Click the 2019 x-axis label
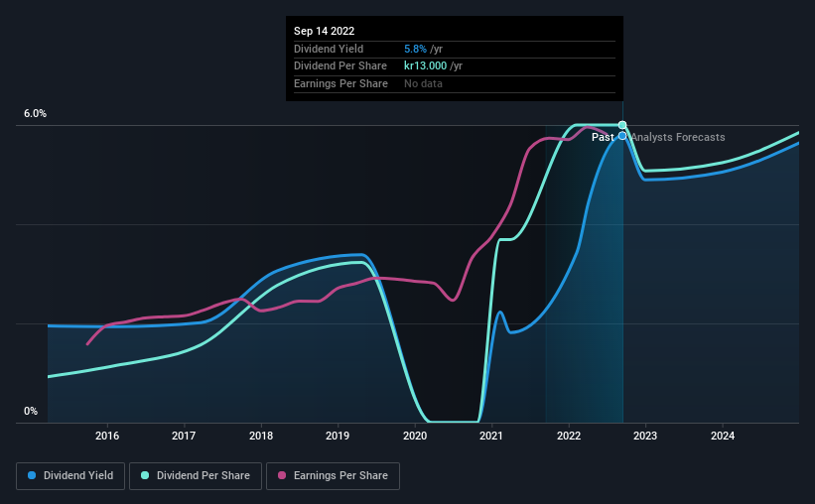This screenshot has height=504, width=815. 338,436
